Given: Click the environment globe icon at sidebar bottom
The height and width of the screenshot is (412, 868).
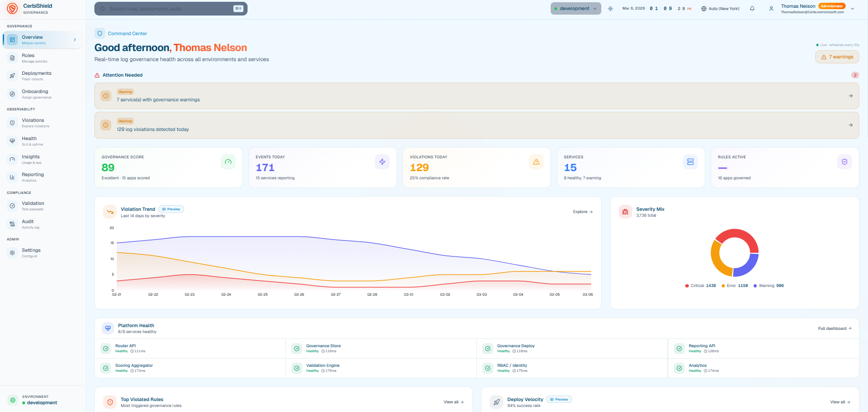Looking at the screenshot, I should pos(13,400).
